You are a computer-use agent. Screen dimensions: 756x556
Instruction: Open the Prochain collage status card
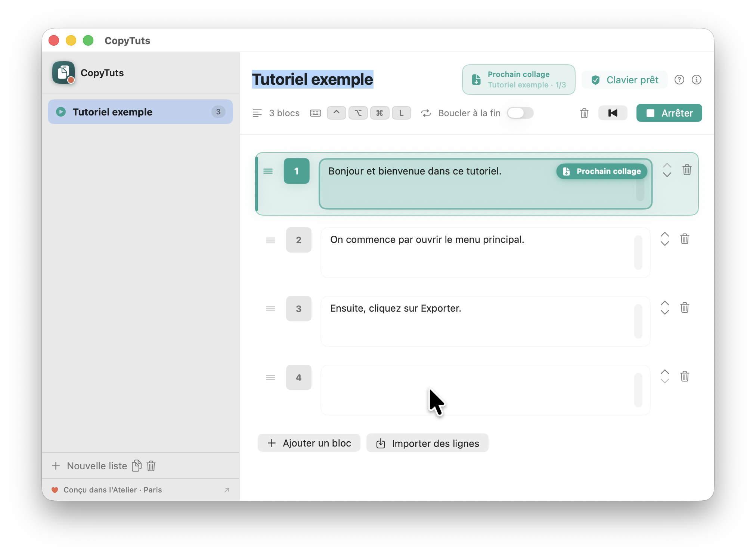pos(518,80)
